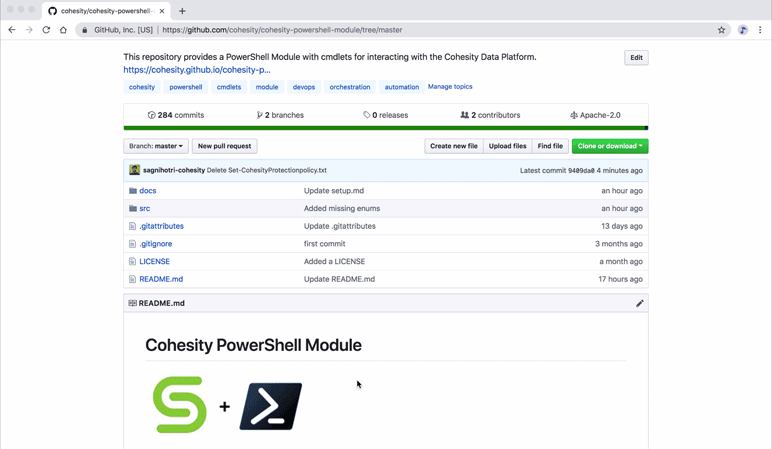Click the README.md file icon in list
772x449 pixels.
tap(132, 279)
